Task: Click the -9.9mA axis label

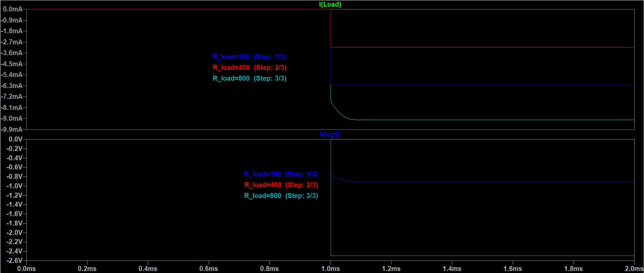Action: (x=12, y=129)
